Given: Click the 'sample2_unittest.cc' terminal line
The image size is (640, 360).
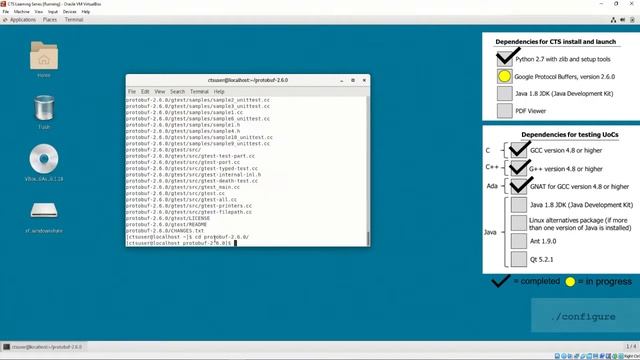Looking at the screenshot, I should (198, 100).
